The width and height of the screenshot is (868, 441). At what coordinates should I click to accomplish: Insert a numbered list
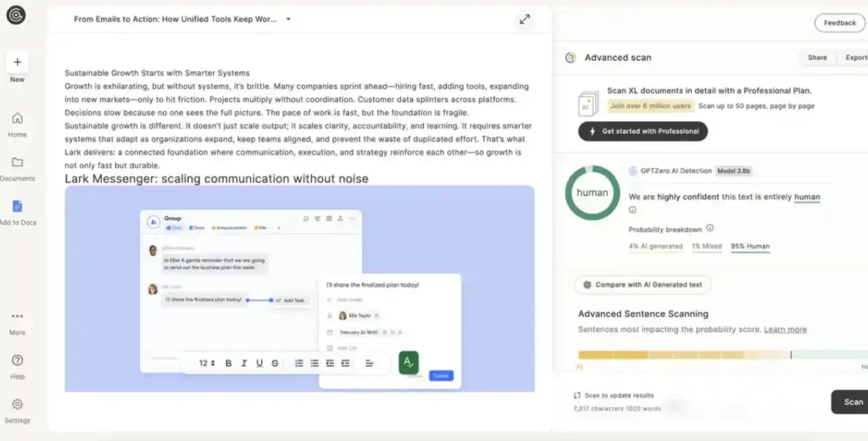[299, 364]
